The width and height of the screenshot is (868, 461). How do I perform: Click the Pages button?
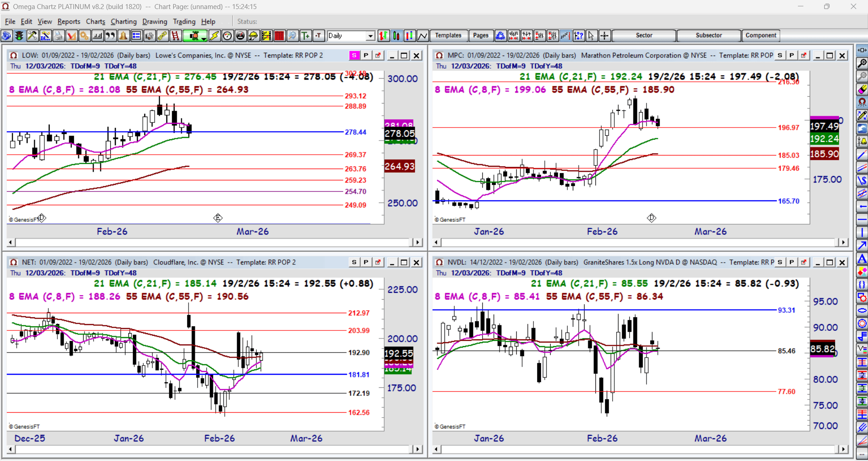click(x=481, y=36)
